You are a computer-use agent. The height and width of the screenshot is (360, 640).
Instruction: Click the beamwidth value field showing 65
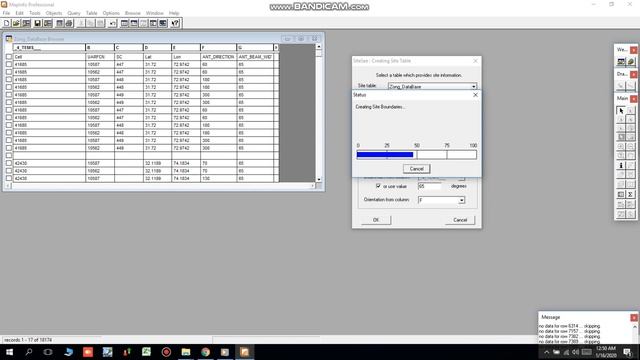pyautogui.click(x=429, y=186)
